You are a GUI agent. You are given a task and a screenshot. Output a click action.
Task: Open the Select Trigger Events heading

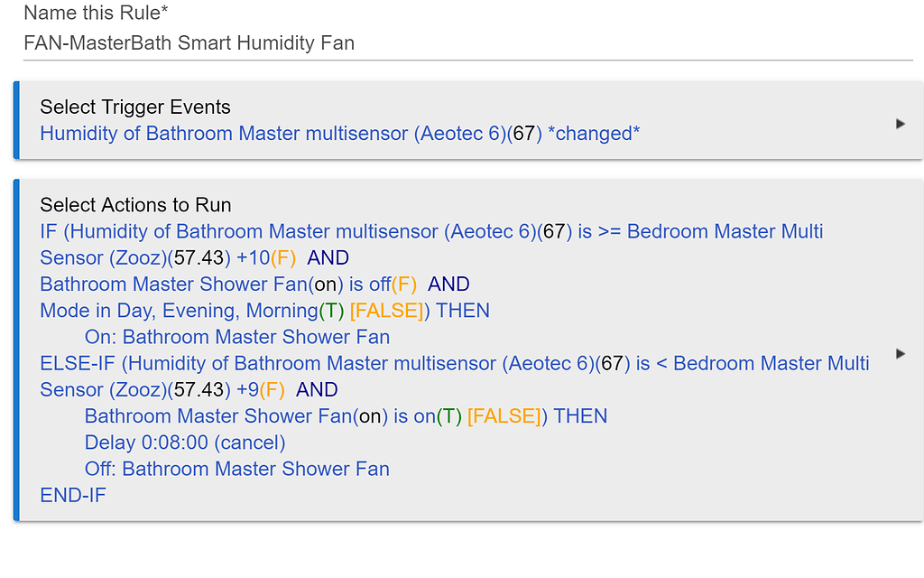click(135, 107)
